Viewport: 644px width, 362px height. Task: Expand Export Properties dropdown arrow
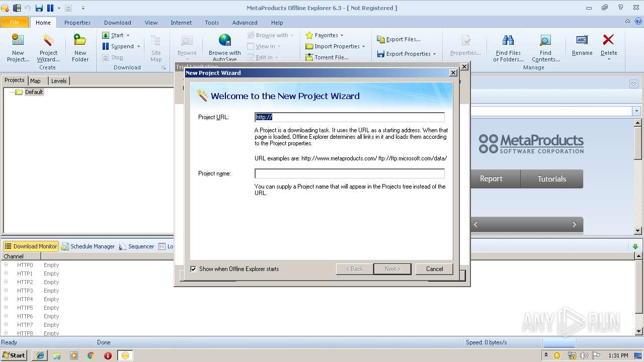[x=434, y=54]
